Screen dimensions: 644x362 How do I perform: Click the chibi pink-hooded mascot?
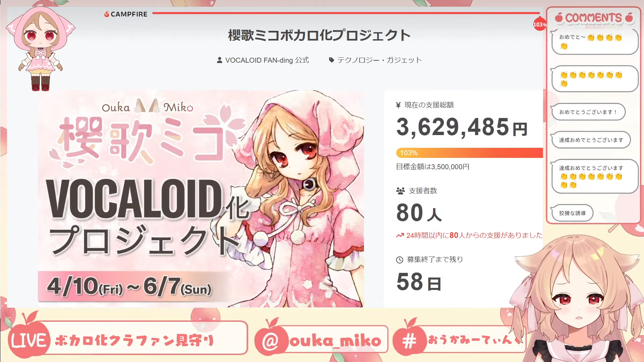click(x=41, y=48)
